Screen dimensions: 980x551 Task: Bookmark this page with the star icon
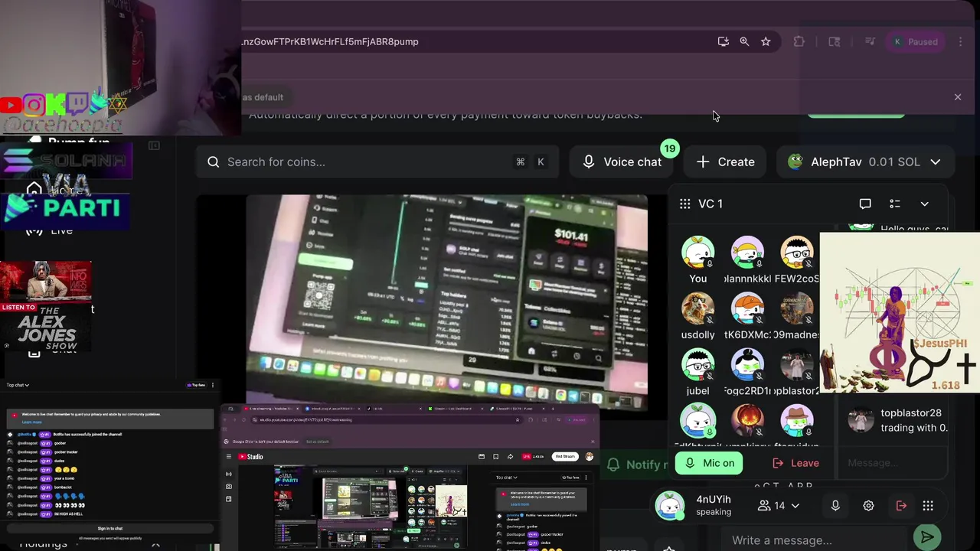[x=766, y=41]
